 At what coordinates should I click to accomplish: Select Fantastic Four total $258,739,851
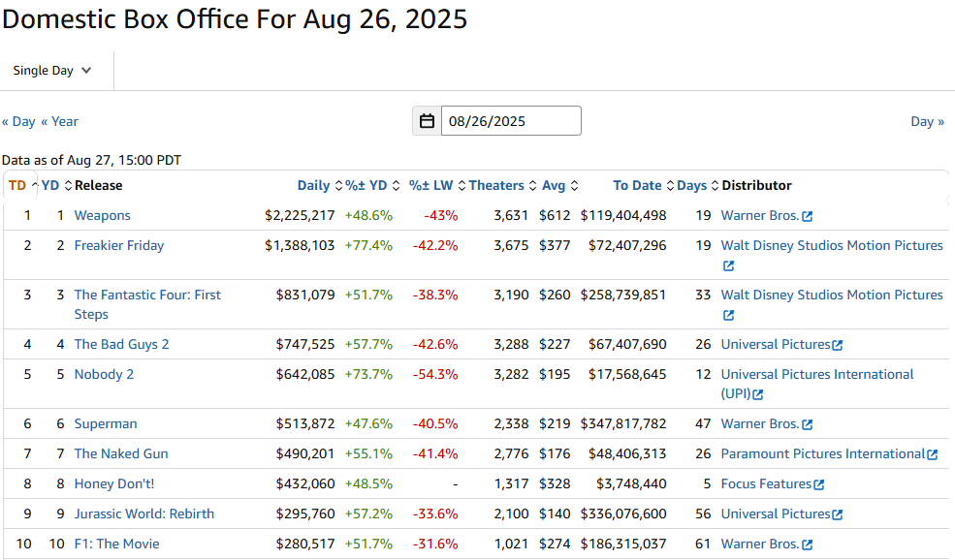(x=623, y=295)
